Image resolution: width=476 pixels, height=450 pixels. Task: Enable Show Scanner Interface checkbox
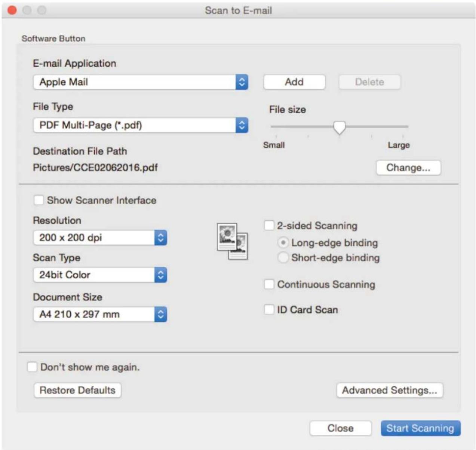click(39, 200)
